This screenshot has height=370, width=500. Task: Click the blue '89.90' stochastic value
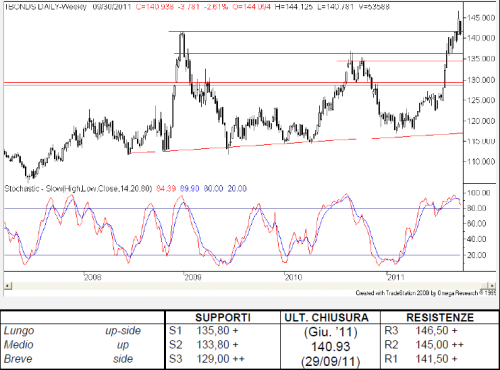tap(190, 189)
